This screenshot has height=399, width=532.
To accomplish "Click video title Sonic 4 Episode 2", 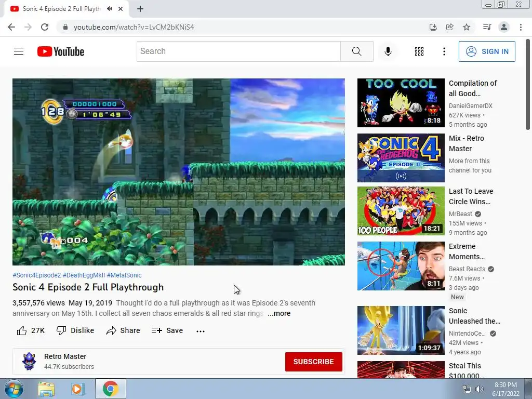I will coord(88,287).
